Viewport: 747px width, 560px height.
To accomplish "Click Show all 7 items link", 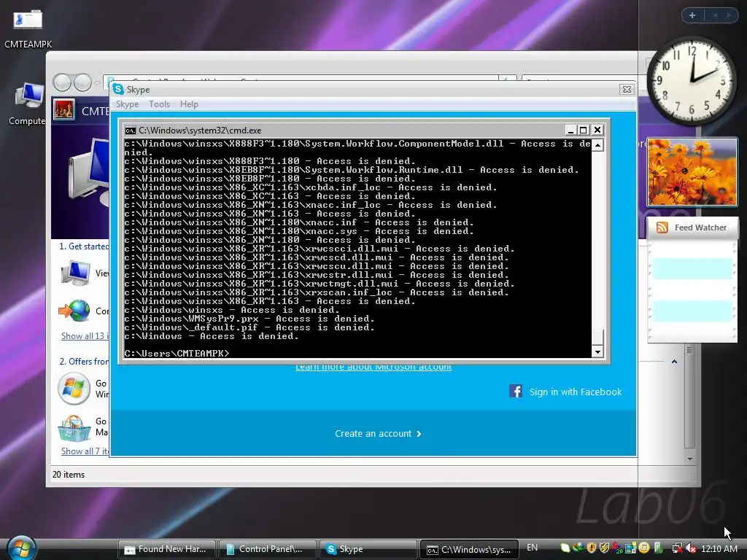I will pyautogui.click(x=85, y=451).
